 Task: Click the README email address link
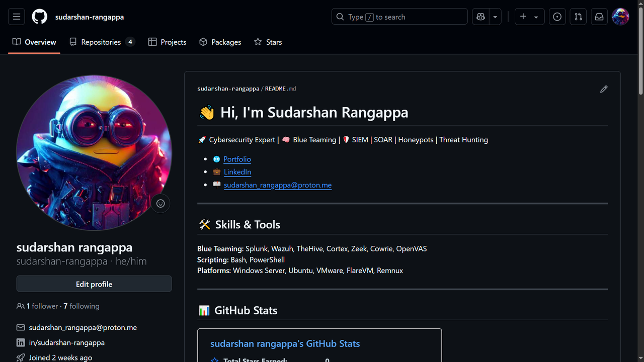pos(278,185)
